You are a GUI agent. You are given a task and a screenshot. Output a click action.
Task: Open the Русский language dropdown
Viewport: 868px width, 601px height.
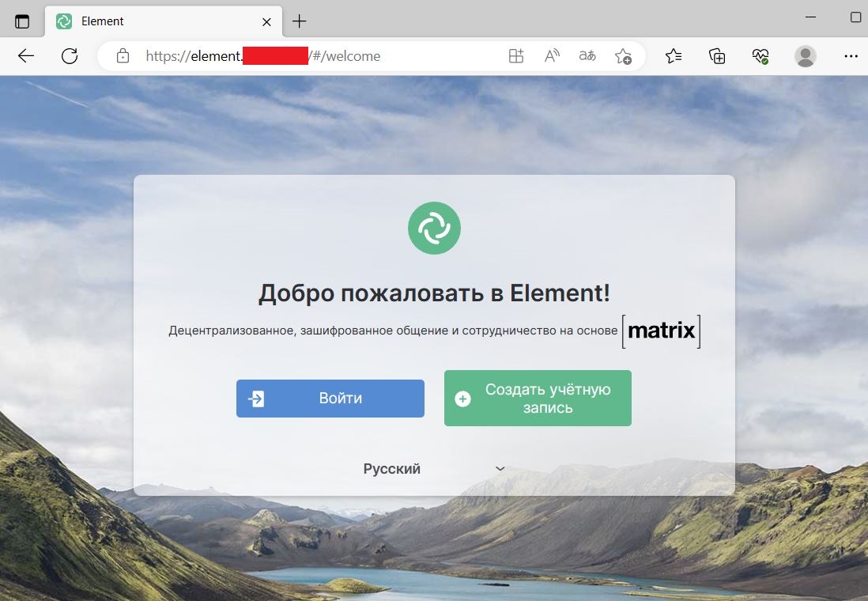434,469
